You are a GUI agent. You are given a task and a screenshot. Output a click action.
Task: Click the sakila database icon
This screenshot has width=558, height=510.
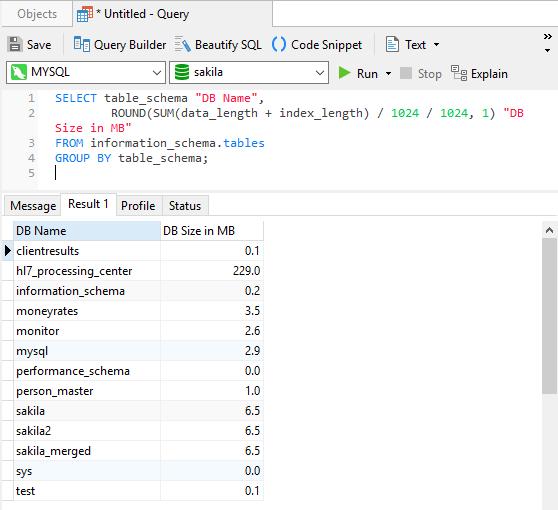[x=182, y=72]
